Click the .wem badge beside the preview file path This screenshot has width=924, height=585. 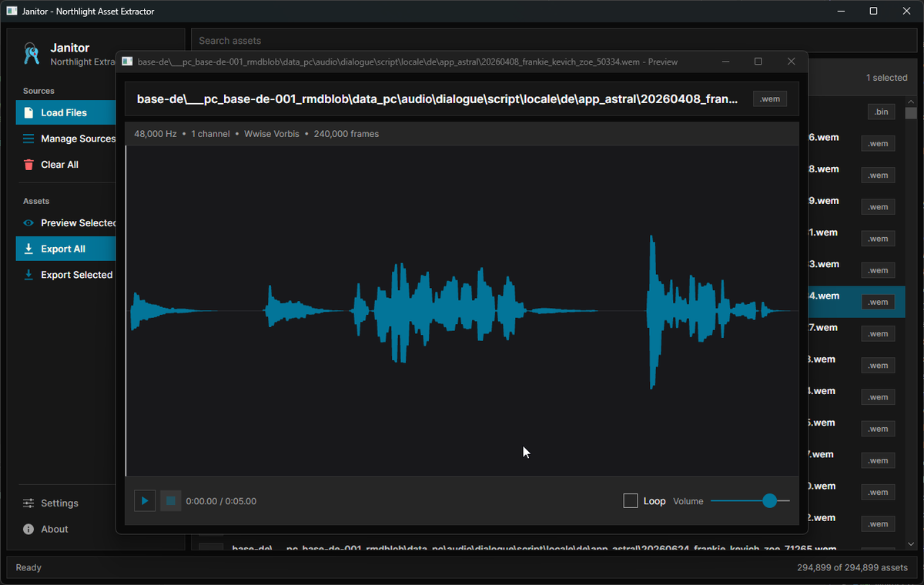tap(770, 99)
